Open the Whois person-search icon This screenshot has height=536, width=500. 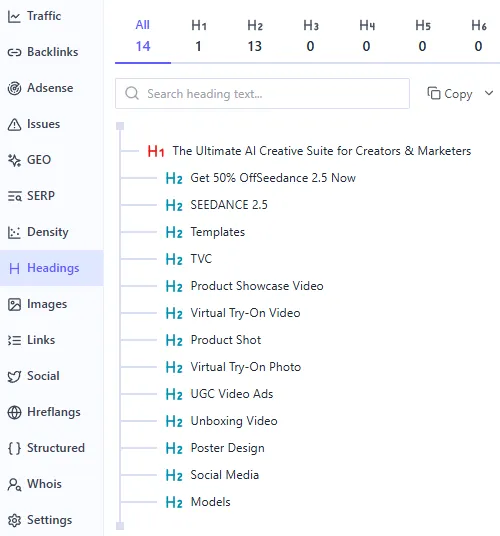14,484
